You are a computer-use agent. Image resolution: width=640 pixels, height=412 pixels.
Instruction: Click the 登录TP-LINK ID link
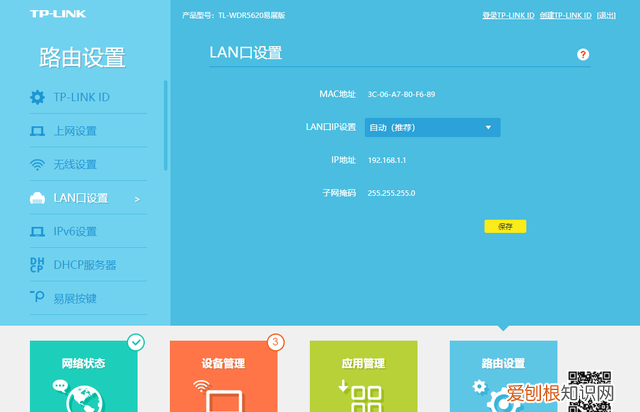point(508,16)
